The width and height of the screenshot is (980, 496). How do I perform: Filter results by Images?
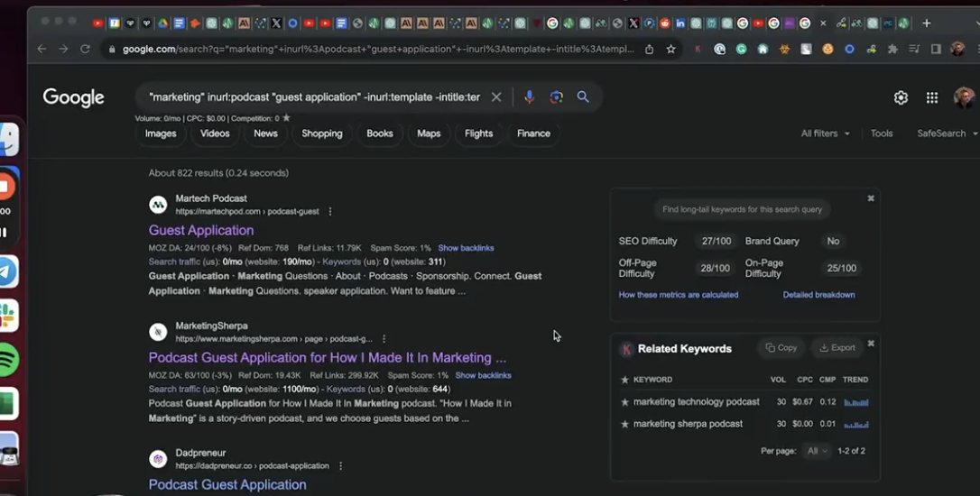[161, 133]
